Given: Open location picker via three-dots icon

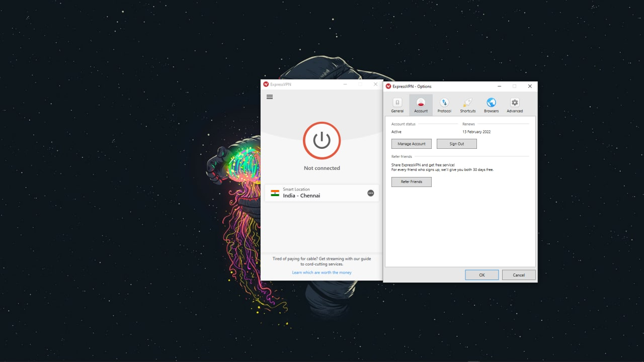Looking at the screenshot, I should 371,193.
